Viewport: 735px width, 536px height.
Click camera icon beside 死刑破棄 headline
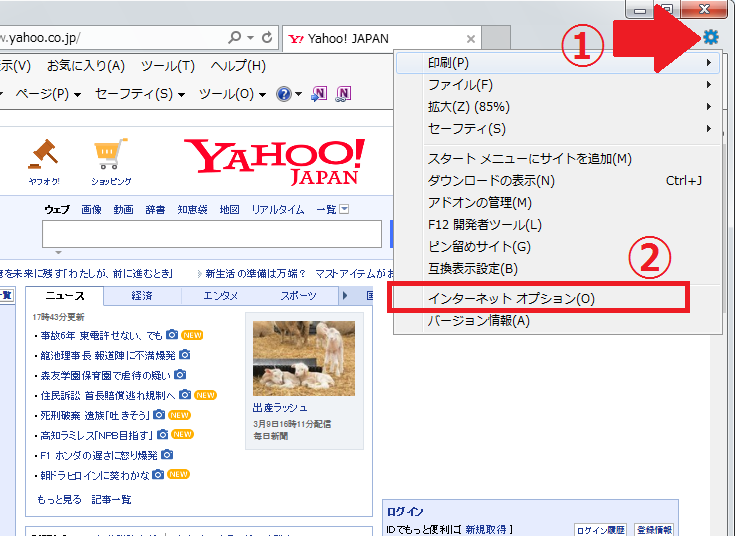[159, 415]
